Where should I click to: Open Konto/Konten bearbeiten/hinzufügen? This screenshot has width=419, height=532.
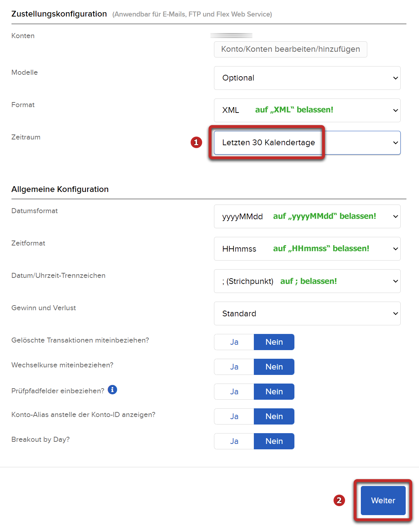pyautogui.click(x=290, y=49)
